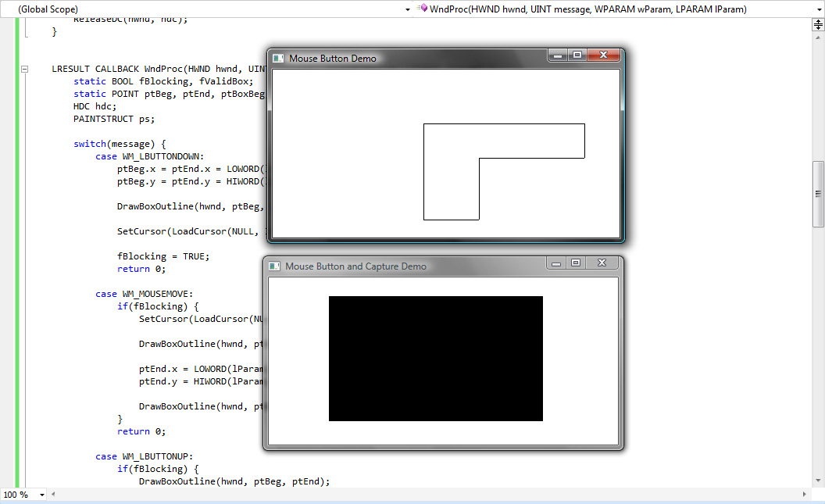This screenshot has width=825, height=504.
Task: Click the 'switch(message) {' line
Action: coord(120,144)
